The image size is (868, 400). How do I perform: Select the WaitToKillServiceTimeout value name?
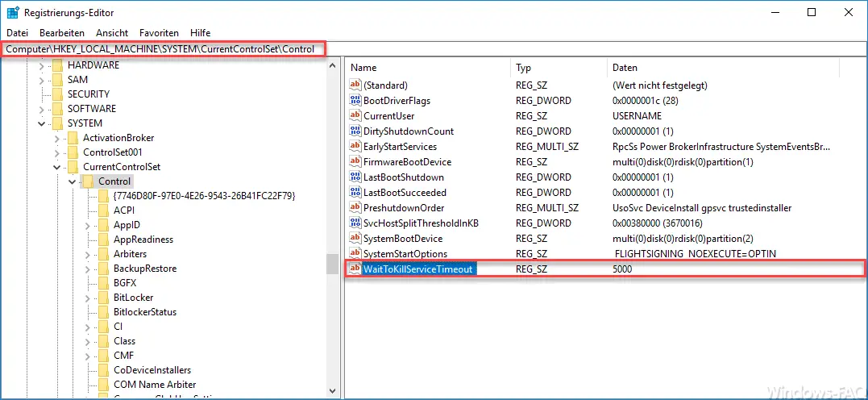418,269
